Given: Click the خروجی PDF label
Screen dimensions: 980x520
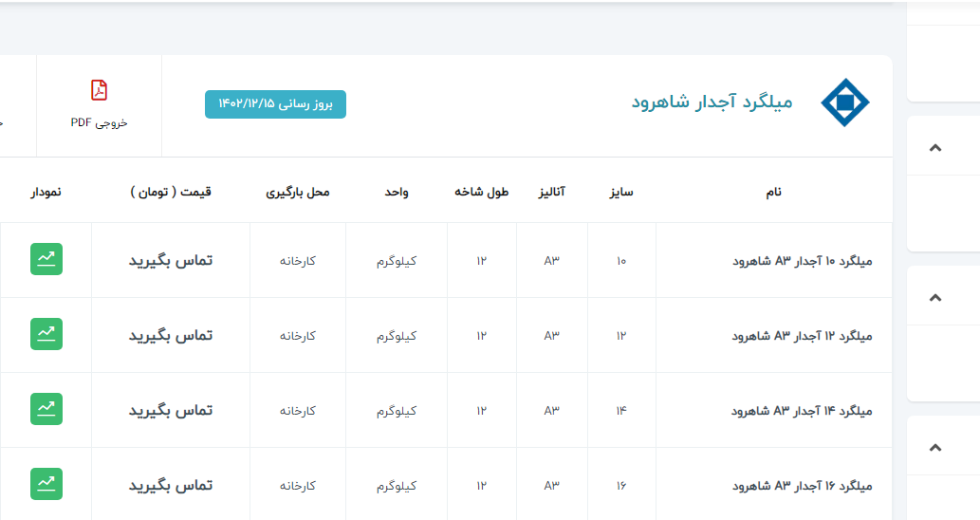Looking at the screenshot, I should coord(99,122).
